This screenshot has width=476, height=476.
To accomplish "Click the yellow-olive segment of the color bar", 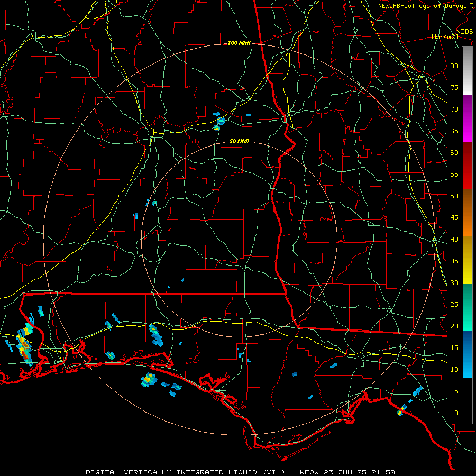I will tap(467, 260).
